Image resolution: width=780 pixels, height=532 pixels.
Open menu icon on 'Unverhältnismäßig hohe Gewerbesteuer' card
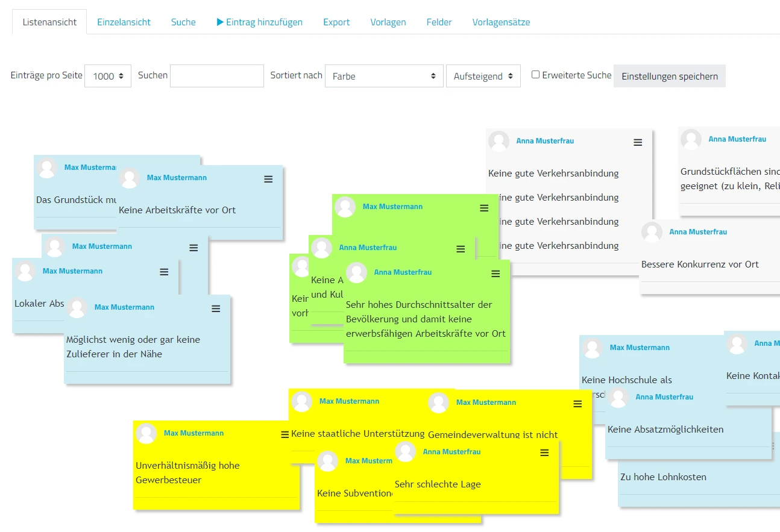coord(285,434)
